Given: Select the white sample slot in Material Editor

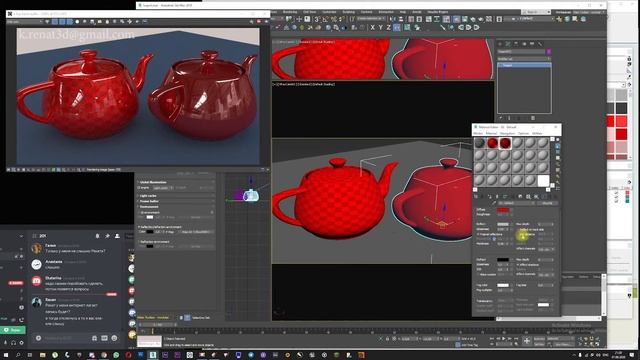Looking at the screenshot, I should click(543, 180).
